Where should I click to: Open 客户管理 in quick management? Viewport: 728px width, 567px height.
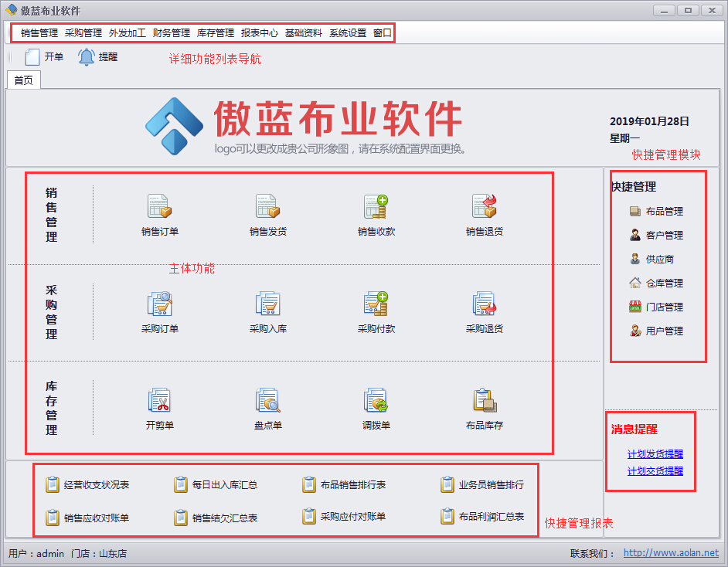[656, 236]
